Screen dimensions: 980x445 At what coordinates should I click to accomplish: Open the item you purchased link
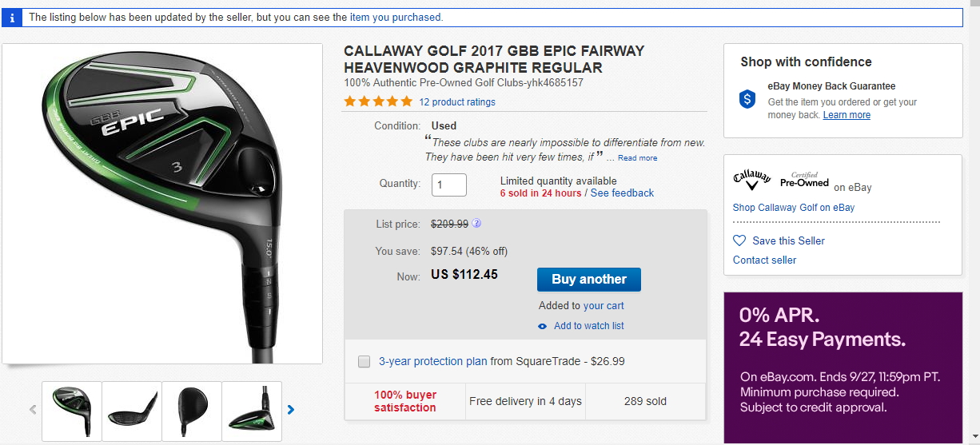[x=395, y=17]
